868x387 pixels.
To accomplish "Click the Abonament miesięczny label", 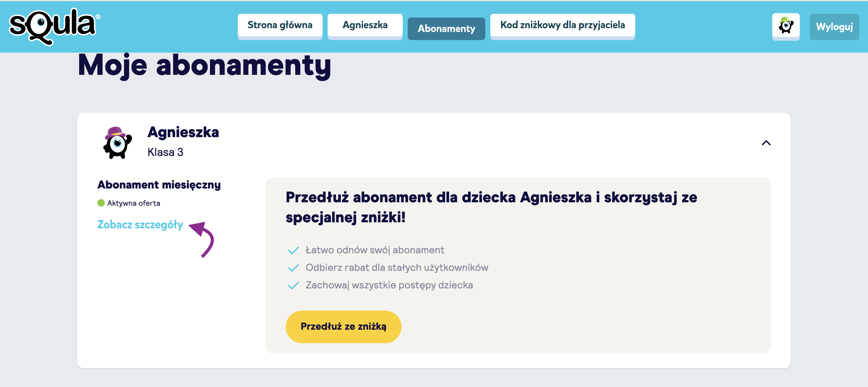I will (159, 185).
